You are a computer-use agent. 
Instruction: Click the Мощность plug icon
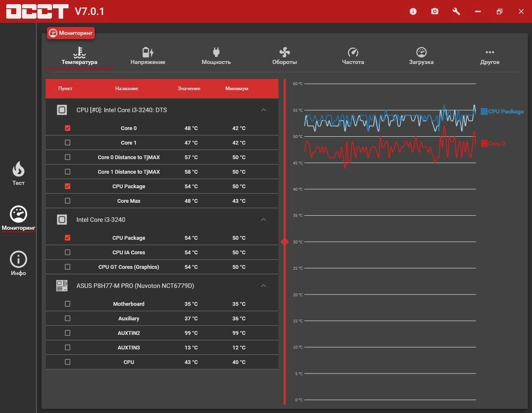216,52
